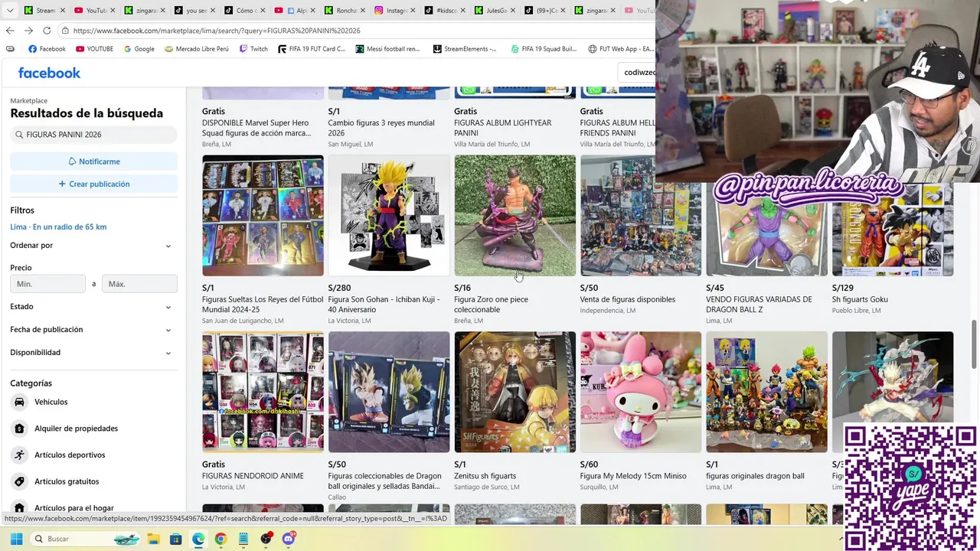Expand the Disponibilidad filter

93,353
